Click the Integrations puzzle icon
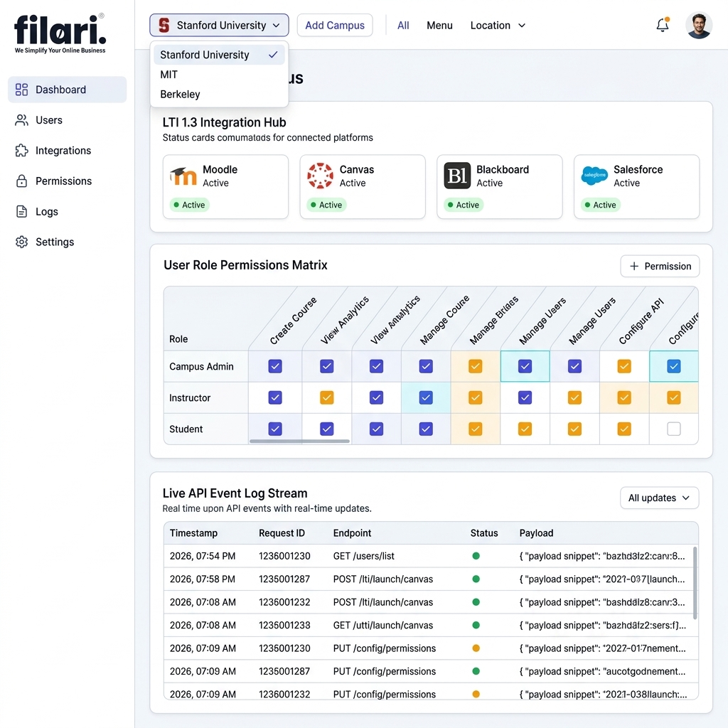This screenshot has height=728, width=728. [22, 151]
